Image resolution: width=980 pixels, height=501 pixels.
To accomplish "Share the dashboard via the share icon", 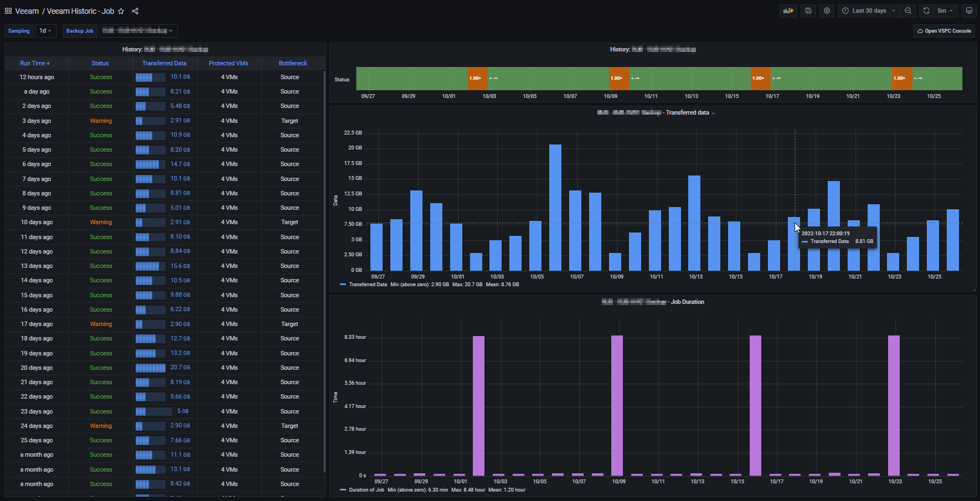I will 135,11.
